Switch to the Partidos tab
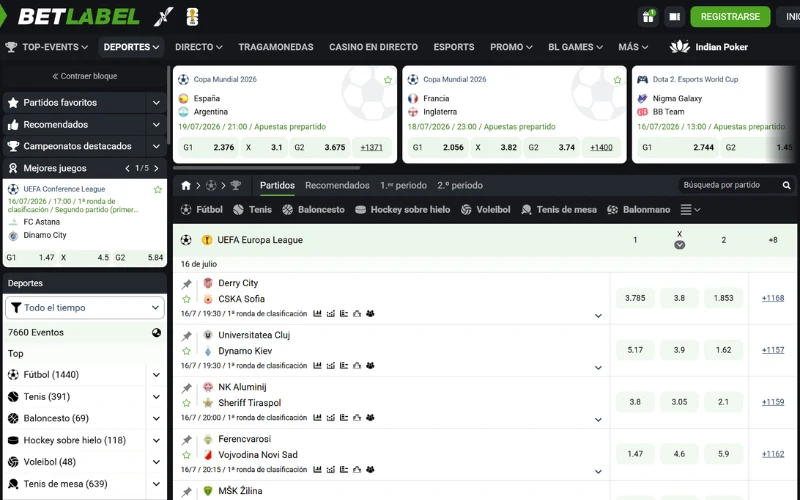800x500 pixels. pos(277,186)
